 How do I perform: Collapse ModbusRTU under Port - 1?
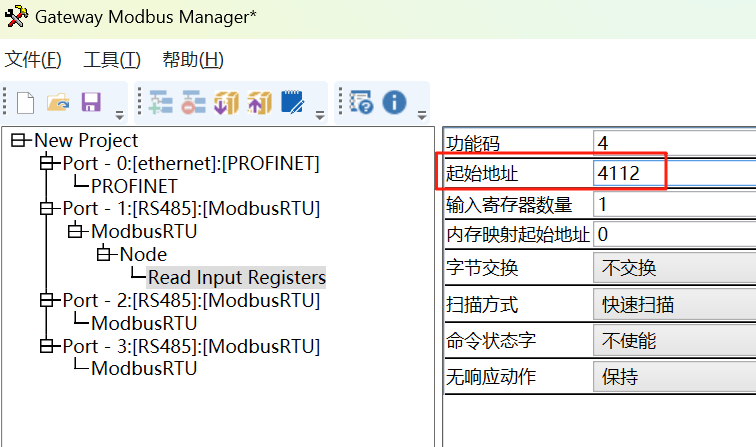pos(75,231)
